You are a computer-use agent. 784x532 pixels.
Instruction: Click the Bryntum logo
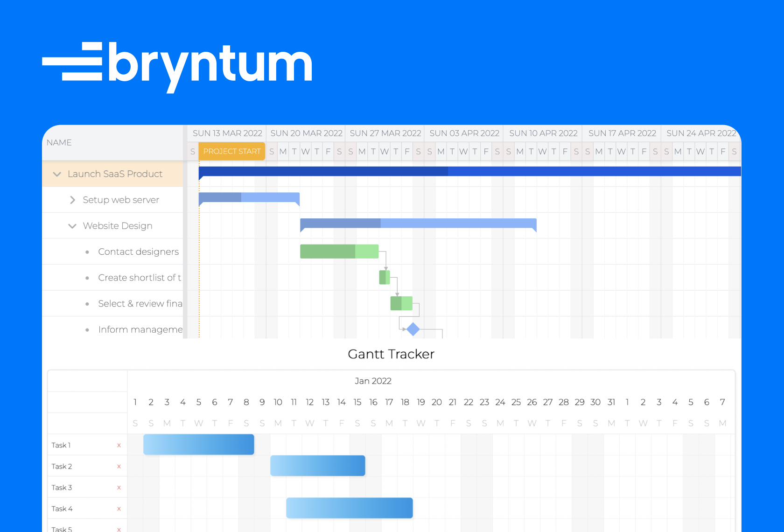(x=177, y=65)
